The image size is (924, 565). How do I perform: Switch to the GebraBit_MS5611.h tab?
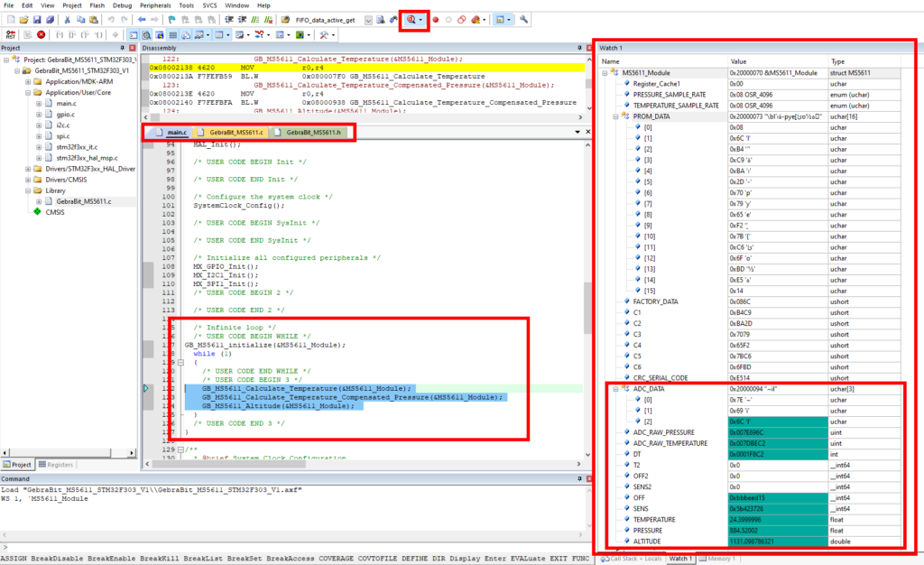pos(313,132)
